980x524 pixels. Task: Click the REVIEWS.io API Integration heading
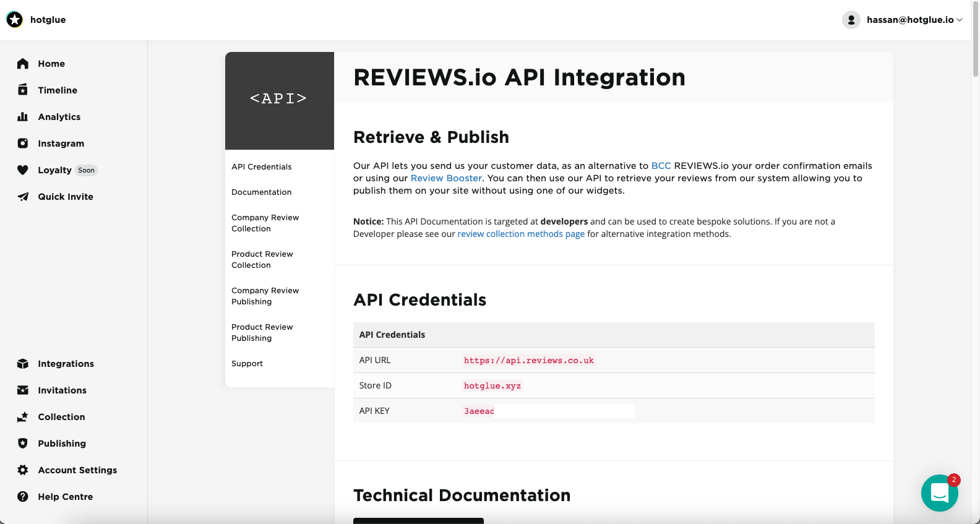520,77
